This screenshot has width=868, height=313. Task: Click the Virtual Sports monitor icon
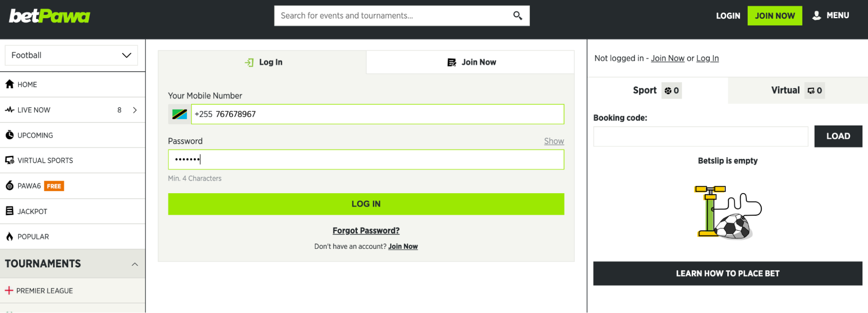coord(10,160)
